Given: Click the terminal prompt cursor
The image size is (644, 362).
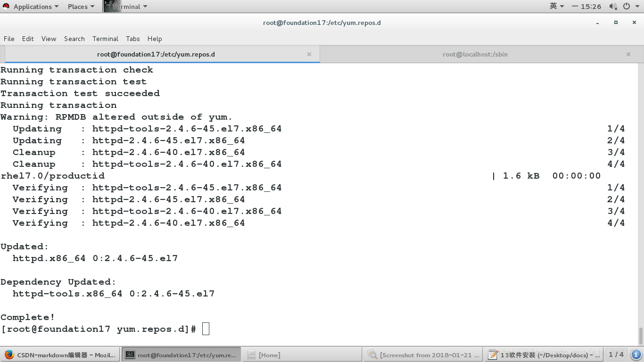Looking at the screenshot, I should [x=206, y=329].
